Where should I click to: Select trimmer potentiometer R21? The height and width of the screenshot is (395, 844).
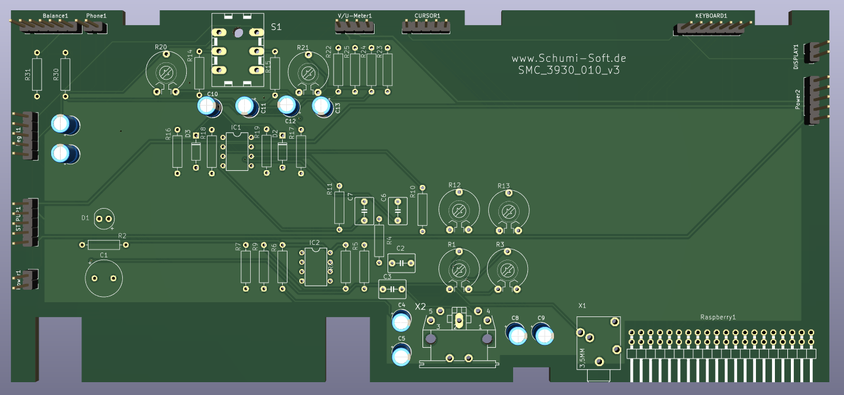[307, 73]
